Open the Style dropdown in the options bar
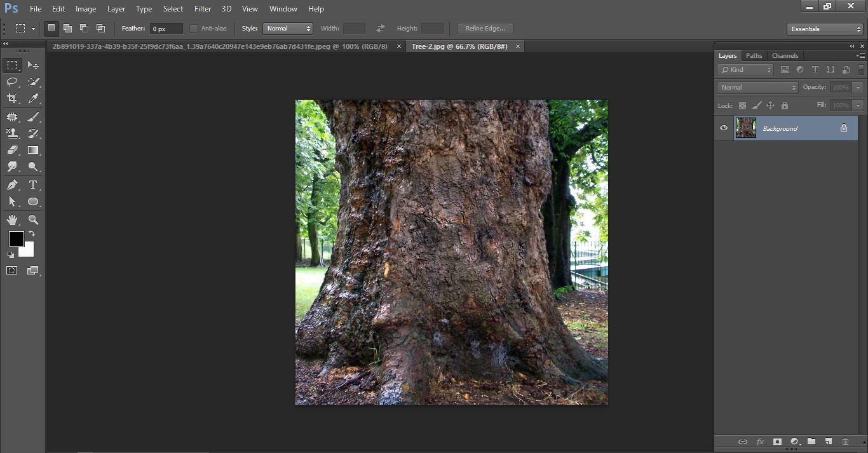The height and width of the screenshot is (453, 868). coord(287,28)
